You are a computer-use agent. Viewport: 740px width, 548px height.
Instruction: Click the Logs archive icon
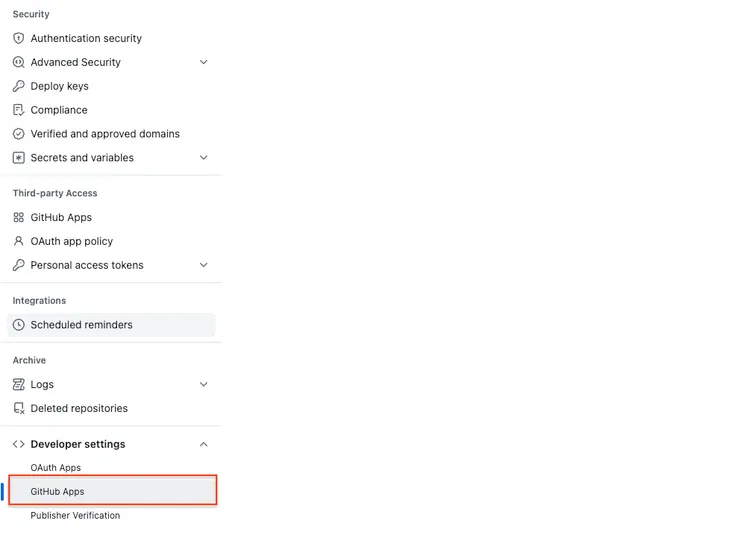click(18, 384)
